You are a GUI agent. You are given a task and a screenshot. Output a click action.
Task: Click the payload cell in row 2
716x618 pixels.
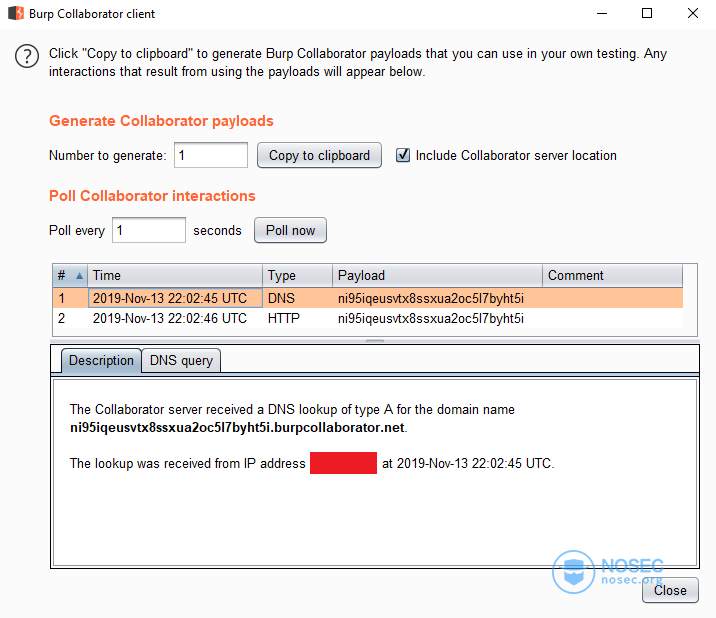[437, 318]
